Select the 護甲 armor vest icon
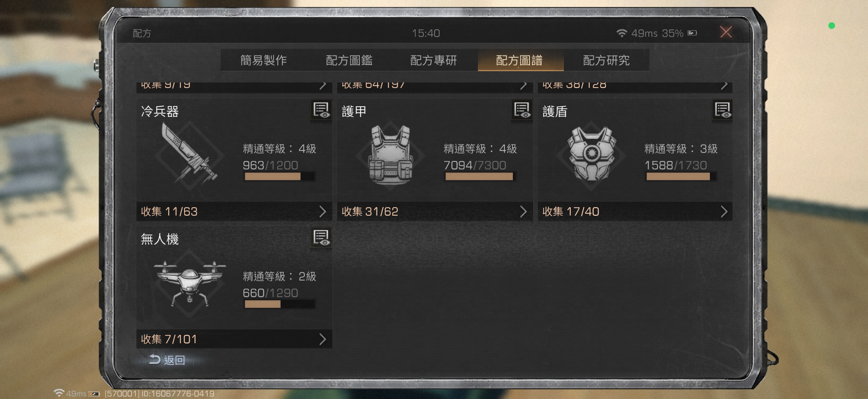The image size is (868, 399). [x=390, y=155]
